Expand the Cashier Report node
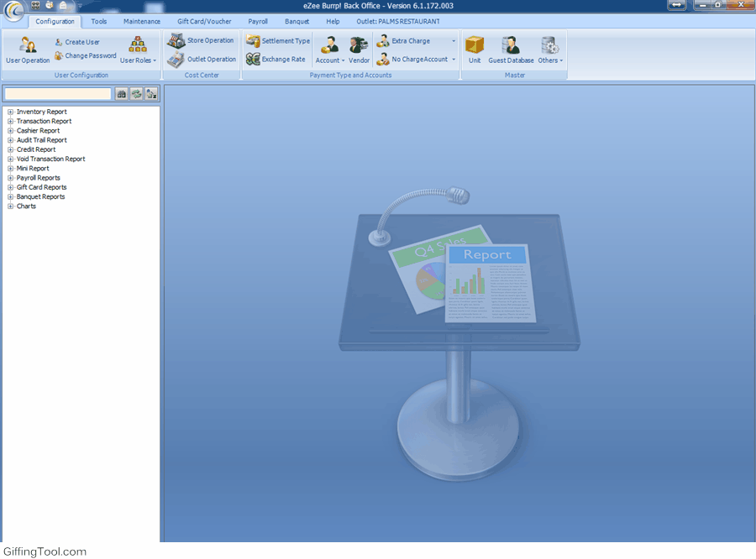The width and height of the screenshot is (756, 559). pos(10,131)
